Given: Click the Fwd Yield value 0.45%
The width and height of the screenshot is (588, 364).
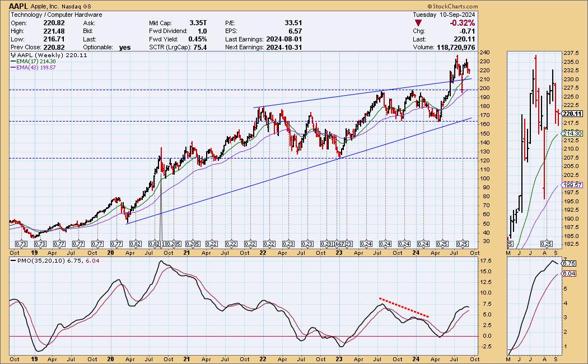Looking at the screenshot, I should pyautogui.click(x=197, y=39).
